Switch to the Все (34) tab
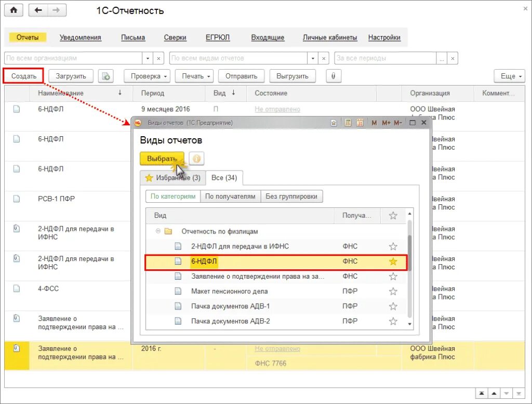Image resolution: width=532 pixels, height=404 pixels. pos(224,177)
